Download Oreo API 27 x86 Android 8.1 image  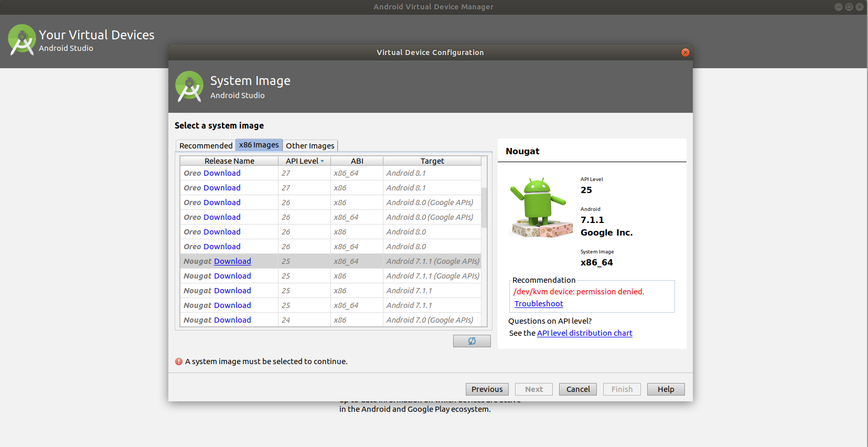tap(222, 188)
